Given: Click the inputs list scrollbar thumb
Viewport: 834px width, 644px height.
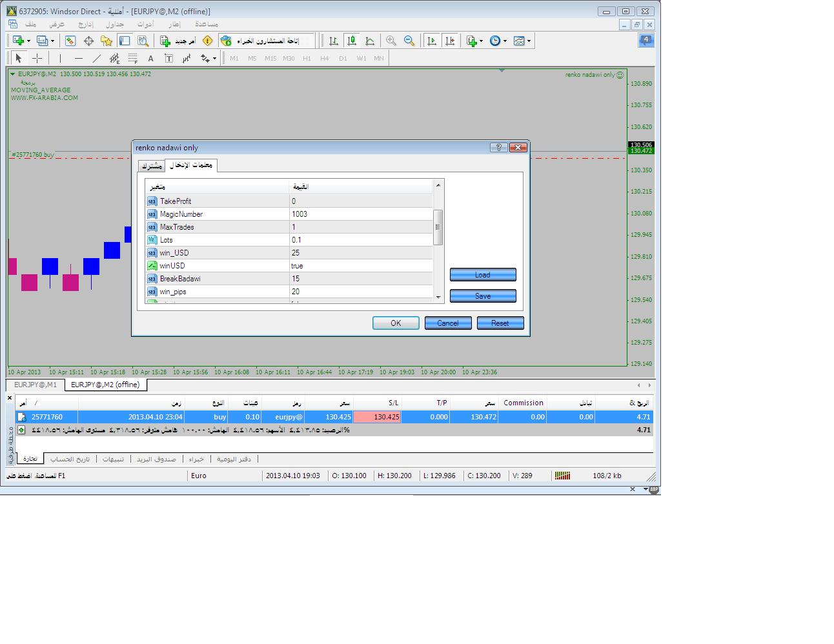Looking at the screenshot, I should (438, 227).
